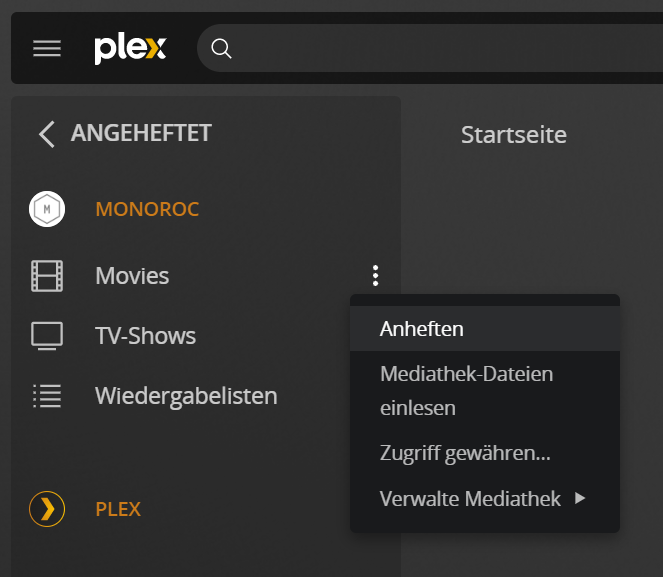663x577 pixels.
Task: Click the Movies film strip icon
Action: [47, 275]
